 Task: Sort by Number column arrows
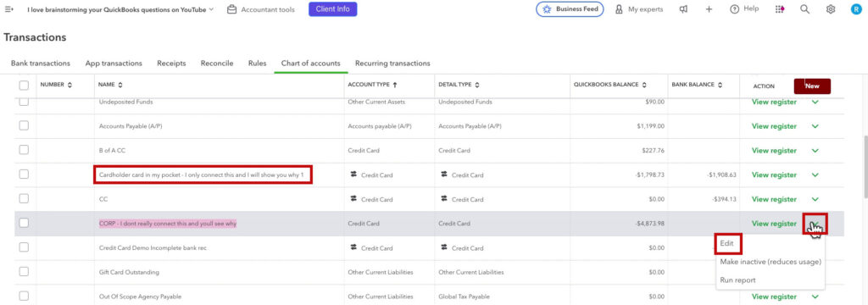pyautogui.click(x=70, y=86)
